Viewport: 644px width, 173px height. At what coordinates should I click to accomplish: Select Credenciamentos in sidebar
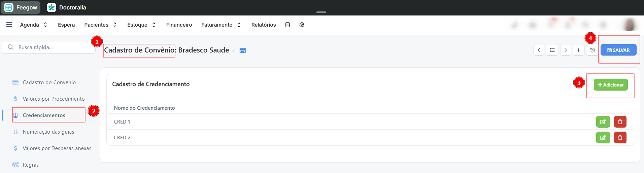tap(39, 115)
